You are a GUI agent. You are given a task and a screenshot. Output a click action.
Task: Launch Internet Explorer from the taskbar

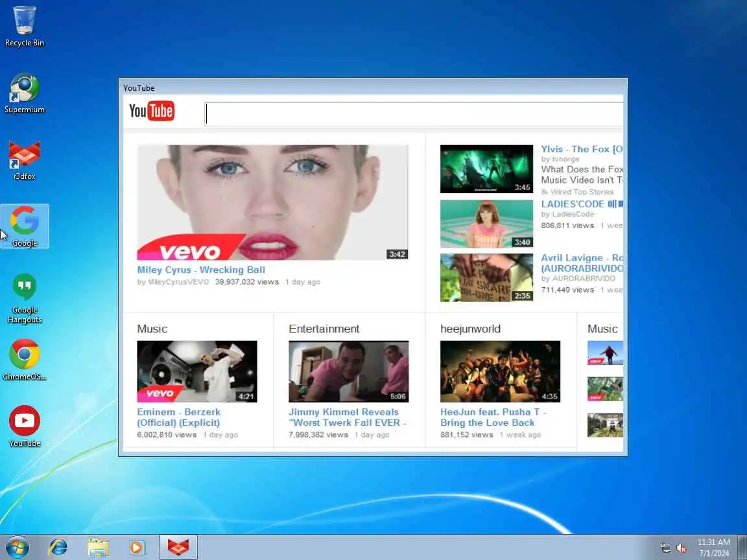tap(58, 548)
